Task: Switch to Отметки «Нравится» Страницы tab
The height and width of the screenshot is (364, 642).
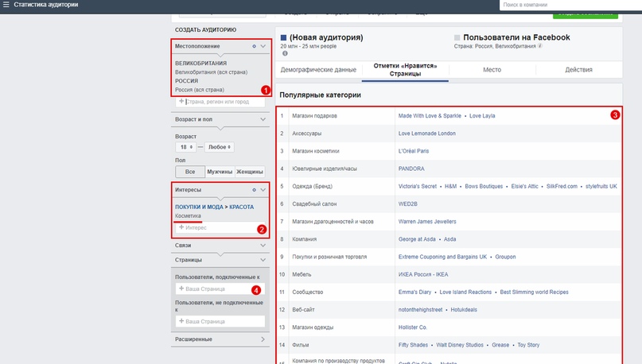Action: coord(406,70)
